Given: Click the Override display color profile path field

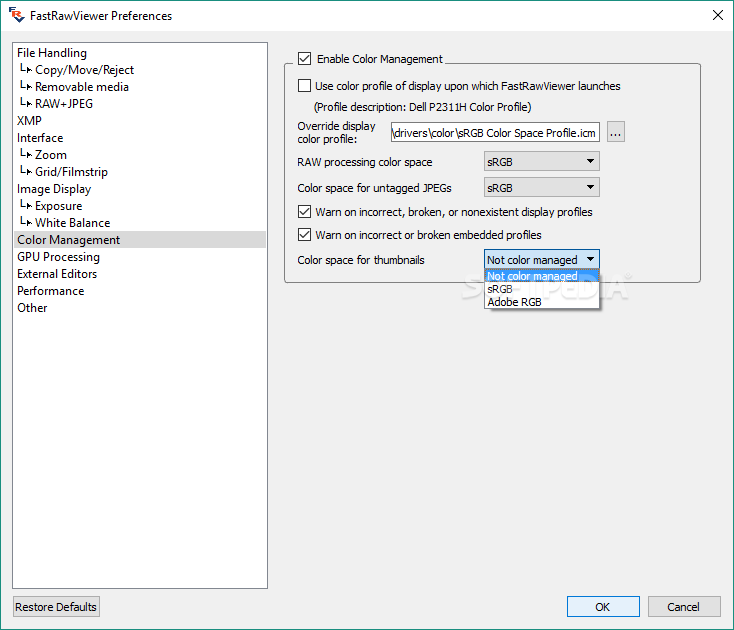Looking at the screenshot, I should (x=495, y=132).
